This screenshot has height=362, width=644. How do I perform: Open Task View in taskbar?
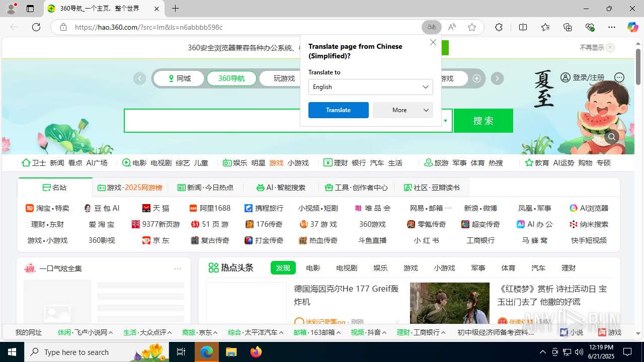182,352
